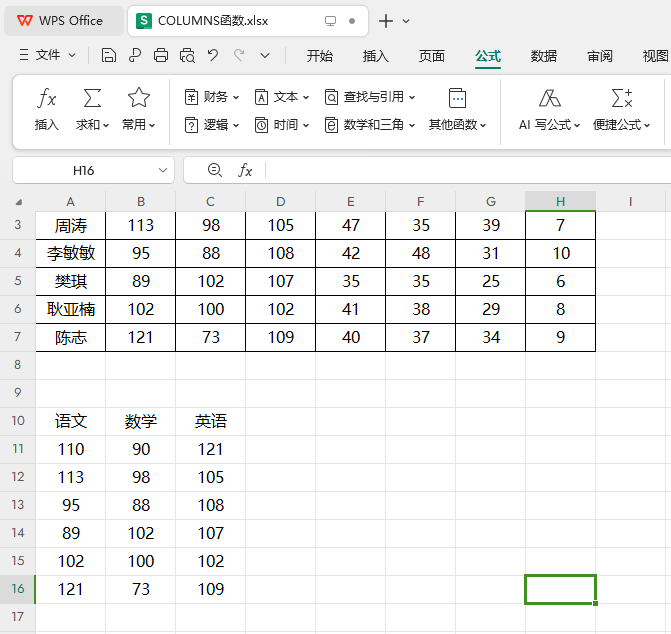Click the Math and Trig e icon

(331, 125)
